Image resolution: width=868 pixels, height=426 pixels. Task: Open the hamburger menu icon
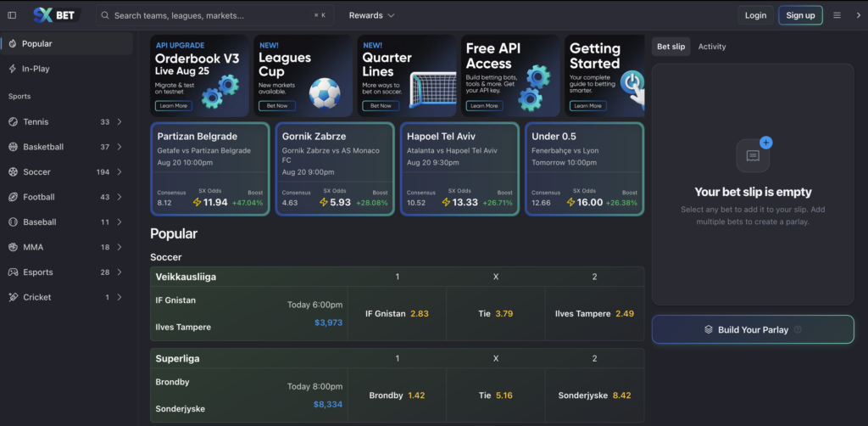click(x=837, y=15)
